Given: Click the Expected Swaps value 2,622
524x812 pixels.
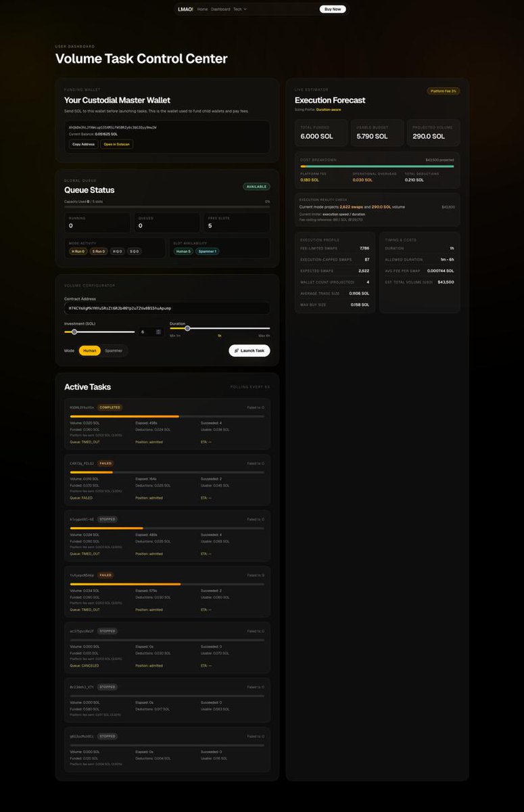Looking at the screenshot, I should click(x=364, y=271).
